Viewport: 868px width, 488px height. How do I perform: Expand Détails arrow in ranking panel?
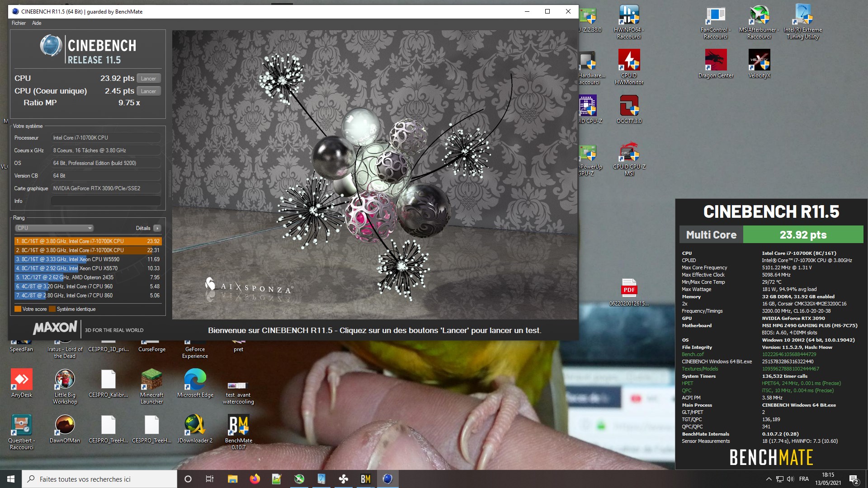157,228
